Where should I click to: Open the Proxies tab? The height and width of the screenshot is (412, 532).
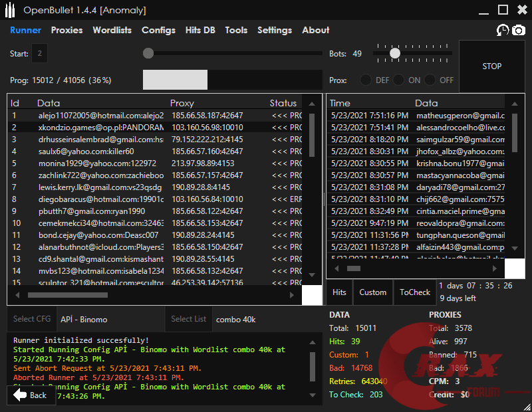tap(66, 30)
